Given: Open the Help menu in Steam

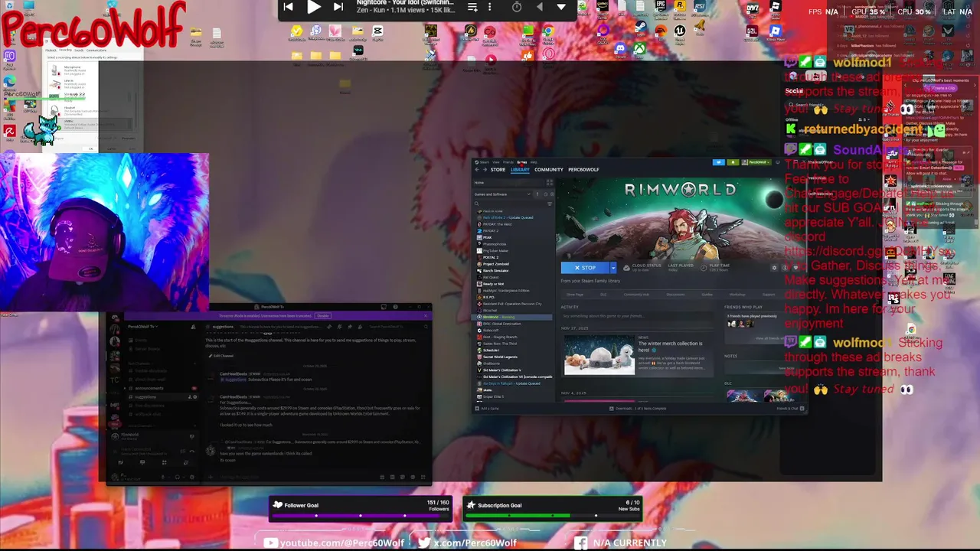Looking at the screenshot, I should (534, 162).
